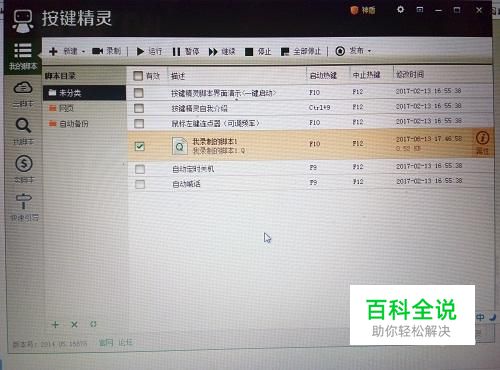Click the 神盾 shield icon in title bar

tap(354, 10)
